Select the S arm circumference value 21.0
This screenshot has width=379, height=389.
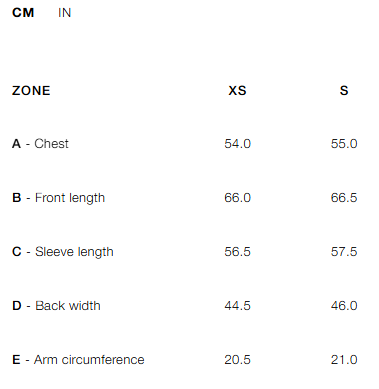(x=344, y=360)
